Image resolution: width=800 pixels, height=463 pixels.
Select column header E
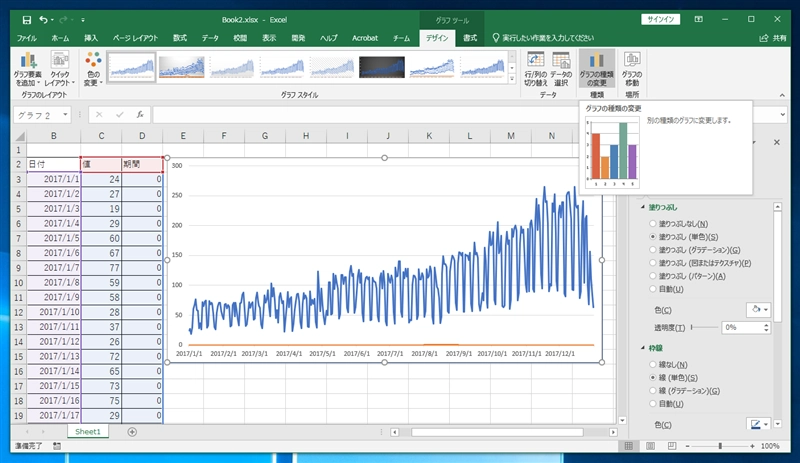pyautogui.click(x=183, y=136)
